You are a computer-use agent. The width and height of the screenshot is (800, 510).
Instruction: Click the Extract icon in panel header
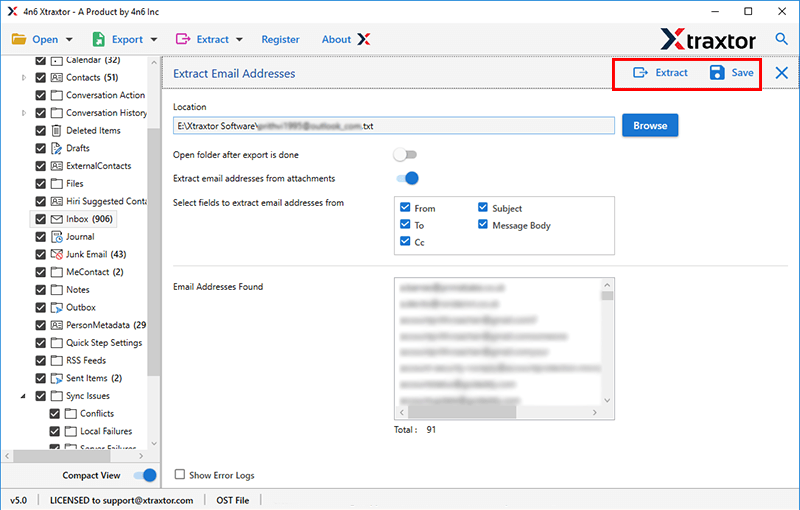pyautogui.click(x=640, y=72)
